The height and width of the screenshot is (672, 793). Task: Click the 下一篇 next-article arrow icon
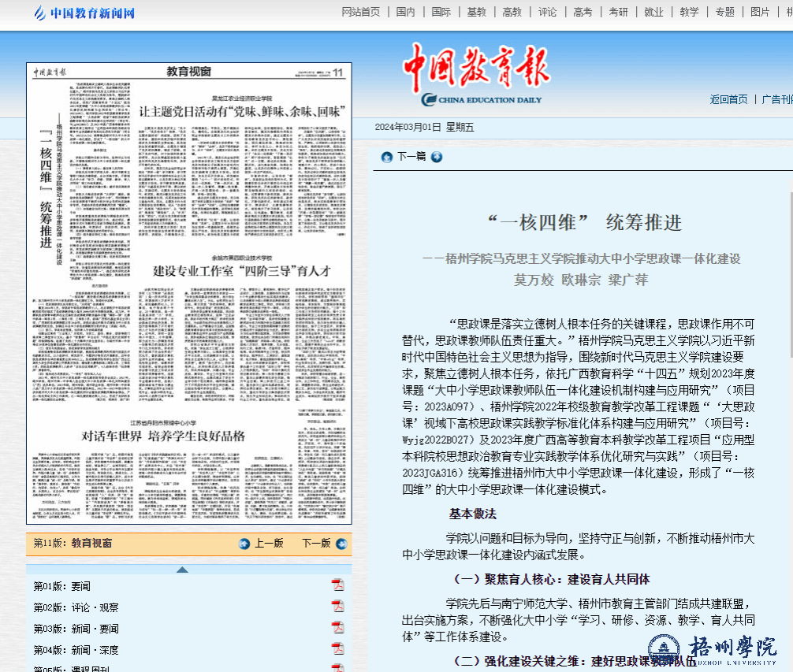coord(437,157)
